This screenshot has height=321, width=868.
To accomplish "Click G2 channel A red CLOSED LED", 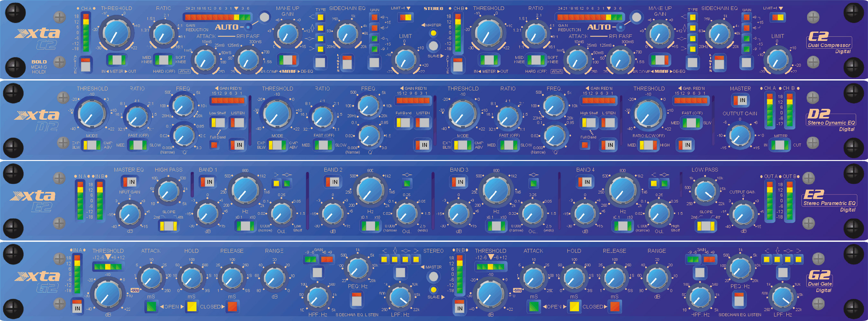I will pos(232,307).
